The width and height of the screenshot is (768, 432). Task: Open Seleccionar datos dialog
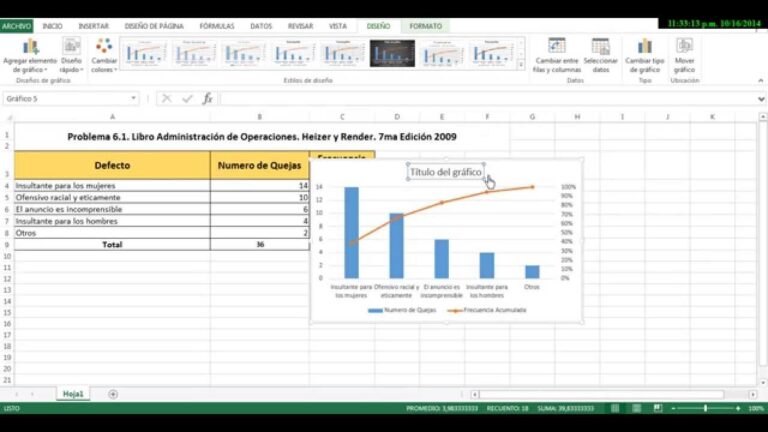pyautogui.click(x=601, y=54)
